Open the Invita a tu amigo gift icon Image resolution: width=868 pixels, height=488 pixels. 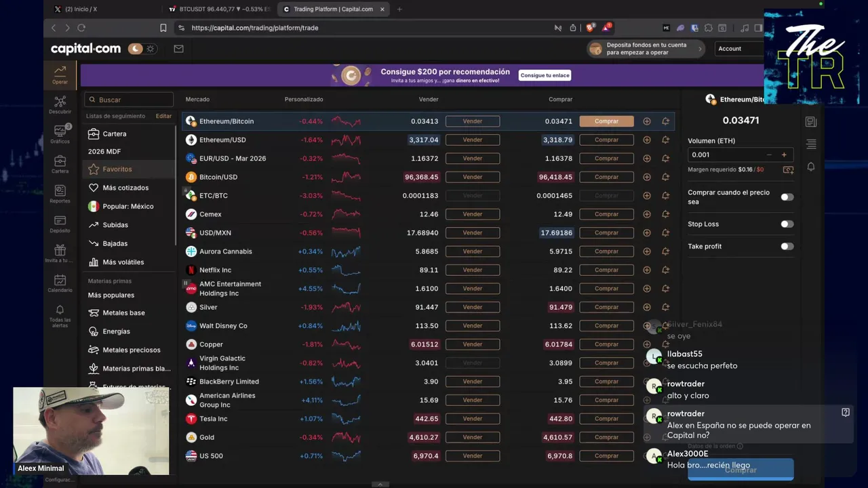point(60,253)
